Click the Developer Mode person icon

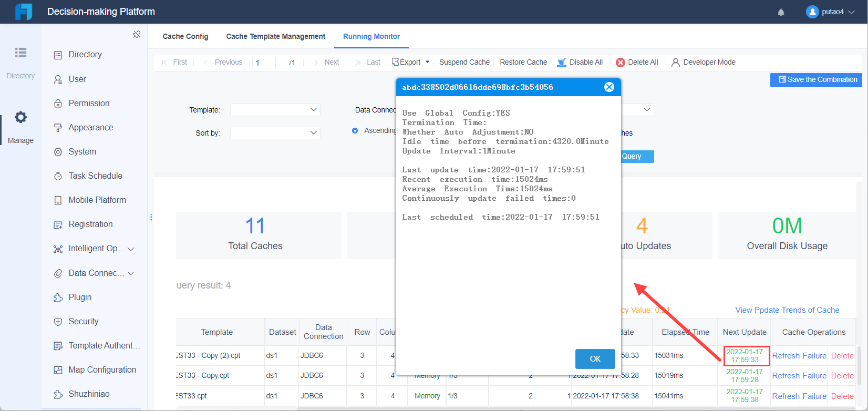point(676,62)
